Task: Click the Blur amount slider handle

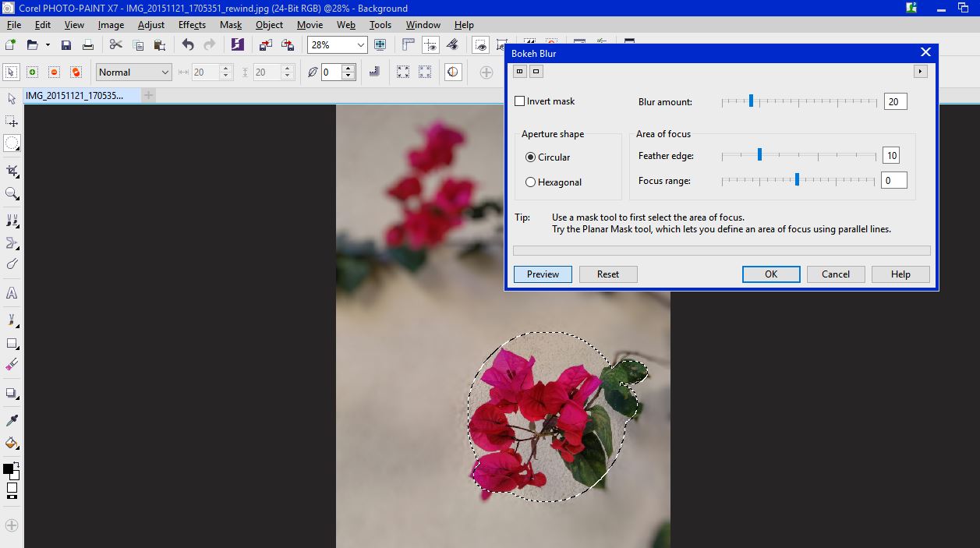Action: coord(751,100)
